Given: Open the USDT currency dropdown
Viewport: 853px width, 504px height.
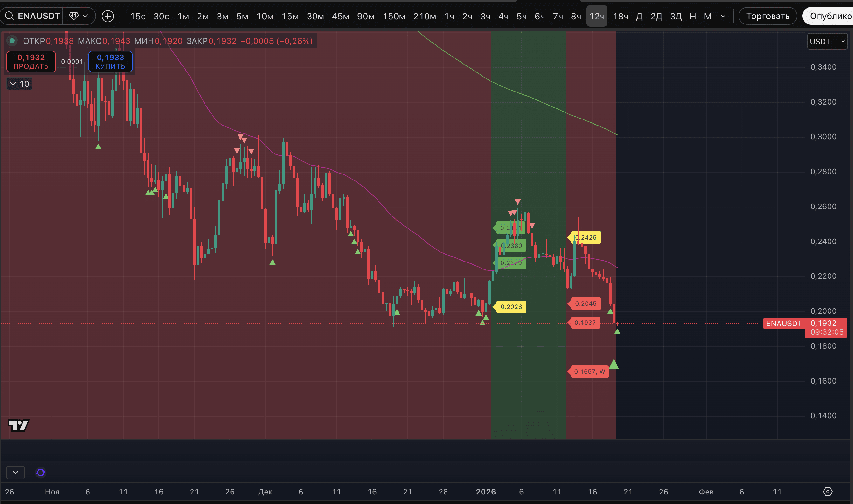Looking at the screenshot, I should (827, 41).
